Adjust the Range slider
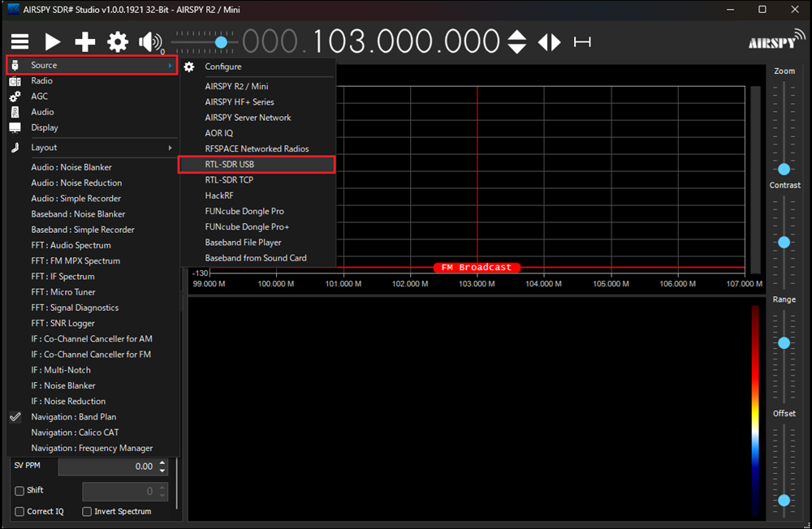Image resolution: width=812 pixels, height=529 pixels. (784, 342)
